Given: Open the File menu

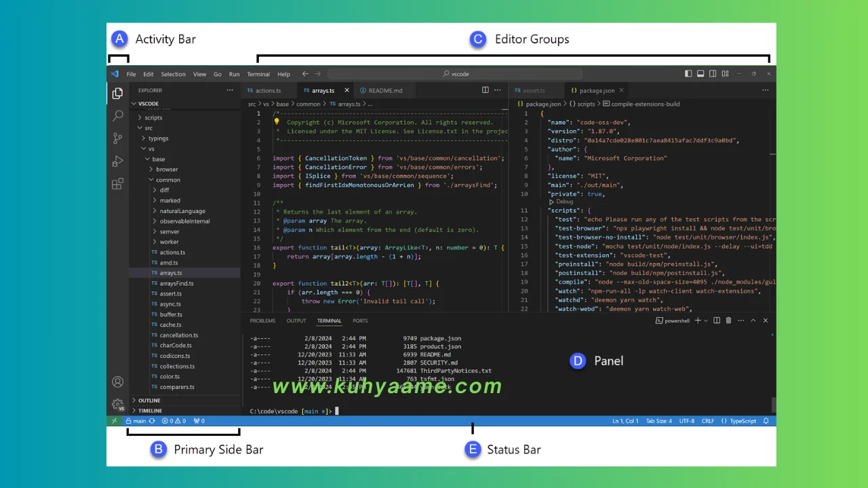Looking at the screenshot, I should pos(131,74).
